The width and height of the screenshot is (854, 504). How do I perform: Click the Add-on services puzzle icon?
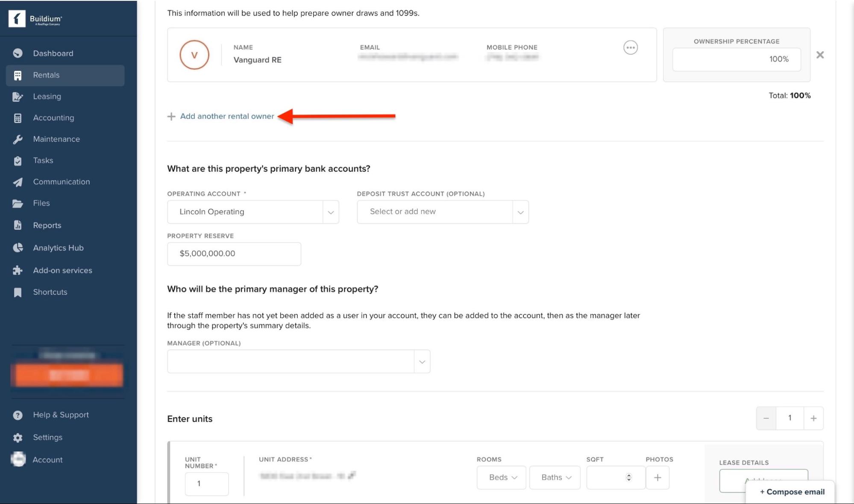coord(18,270)
